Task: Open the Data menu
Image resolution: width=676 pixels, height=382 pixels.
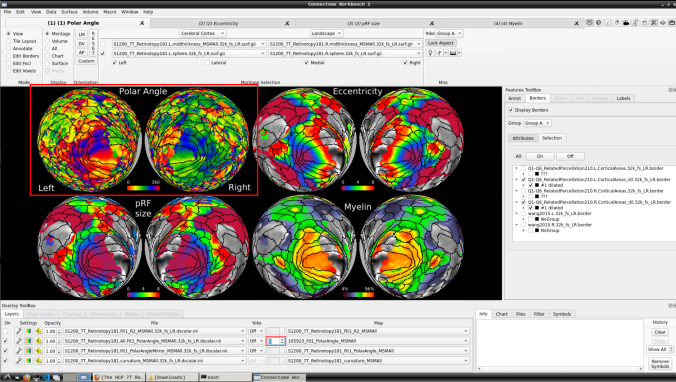Action: (x=51, y=12)
